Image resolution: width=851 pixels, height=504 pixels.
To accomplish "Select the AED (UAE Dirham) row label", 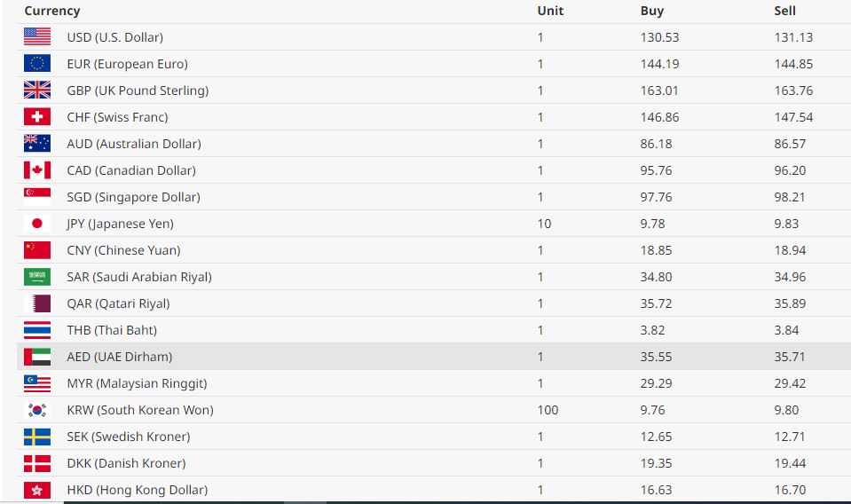I will [120, 357].
